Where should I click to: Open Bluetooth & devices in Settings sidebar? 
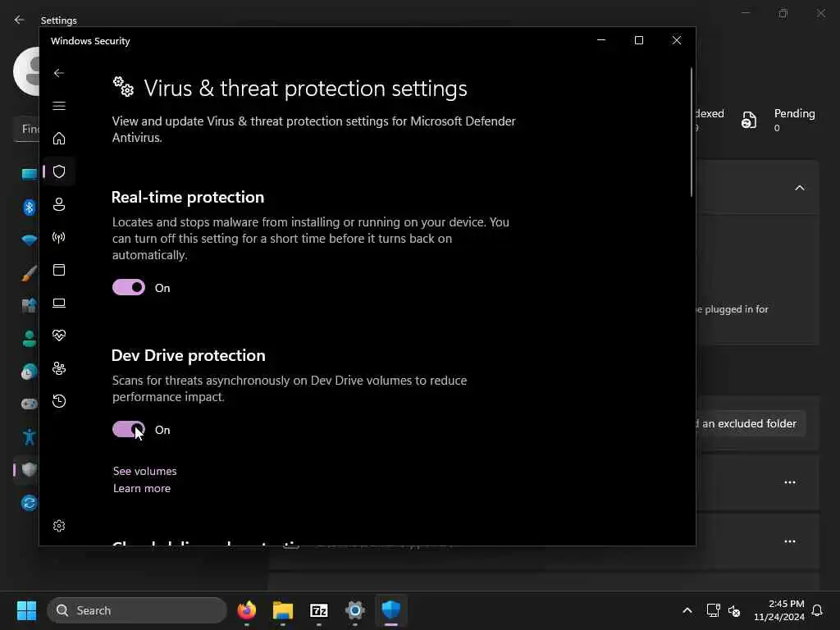[x=29, y=207]
